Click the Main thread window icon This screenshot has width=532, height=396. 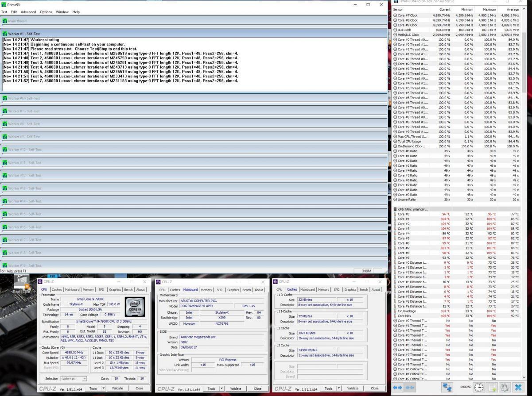[5, 21]
